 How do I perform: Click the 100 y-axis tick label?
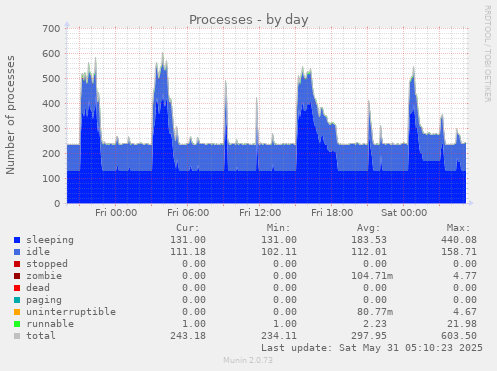[51, 179]
